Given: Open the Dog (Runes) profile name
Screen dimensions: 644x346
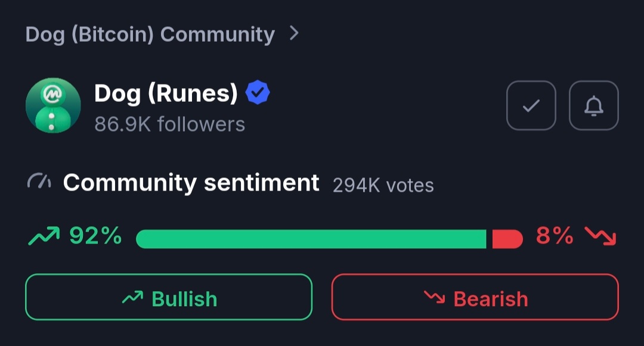Looking at the screenshot, I should 166,93.
